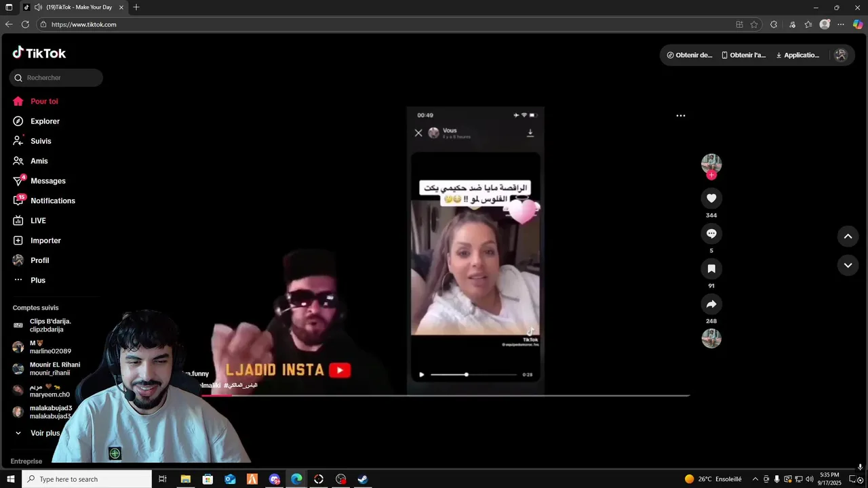Image resolution: width=868 pixels, height=488 pixels.
Task: Open profile avatar top right of page
Action: pyautogui.click(x=841, y=56)
